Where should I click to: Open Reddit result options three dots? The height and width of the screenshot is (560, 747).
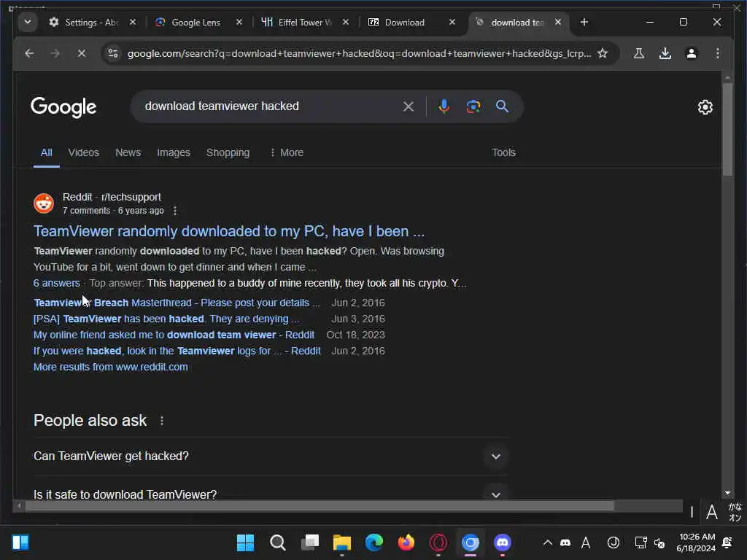pos(175,211)
